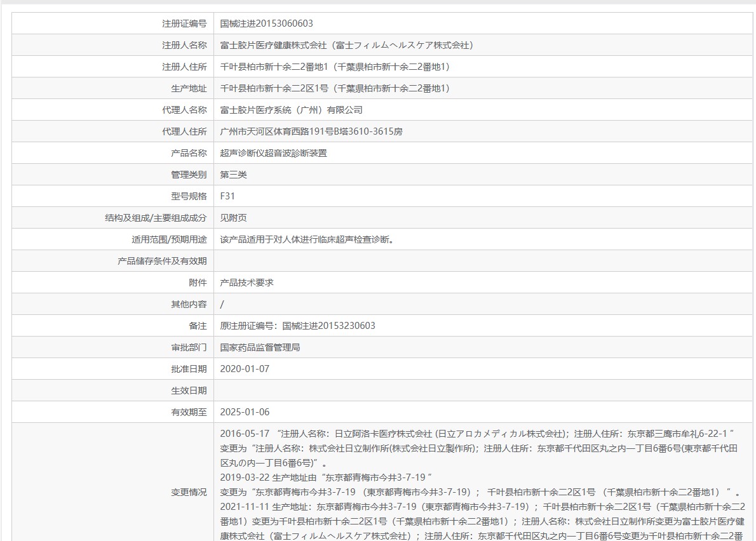Select registrant name 富士胶片医疗健康株式会社

[273, 45]
